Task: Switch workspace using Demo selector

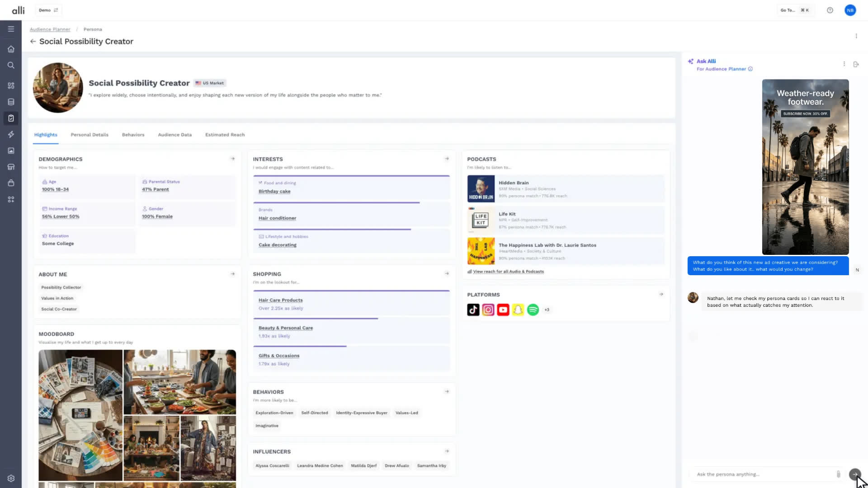Action: 48,10
